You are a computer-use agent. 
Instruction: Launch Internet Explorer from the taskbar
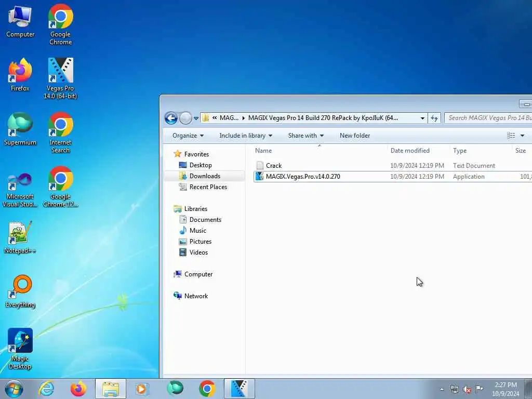(46, 389)
